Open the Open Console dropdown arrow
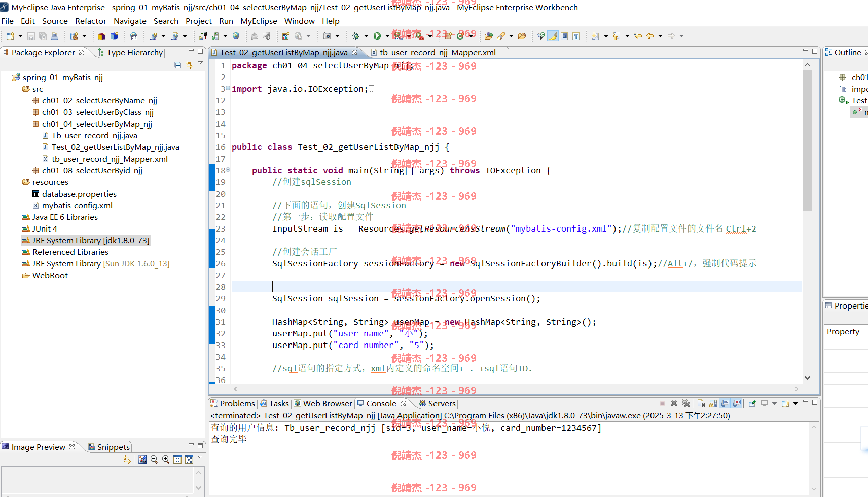The image size is (868, 497). (x=795, y=403)
